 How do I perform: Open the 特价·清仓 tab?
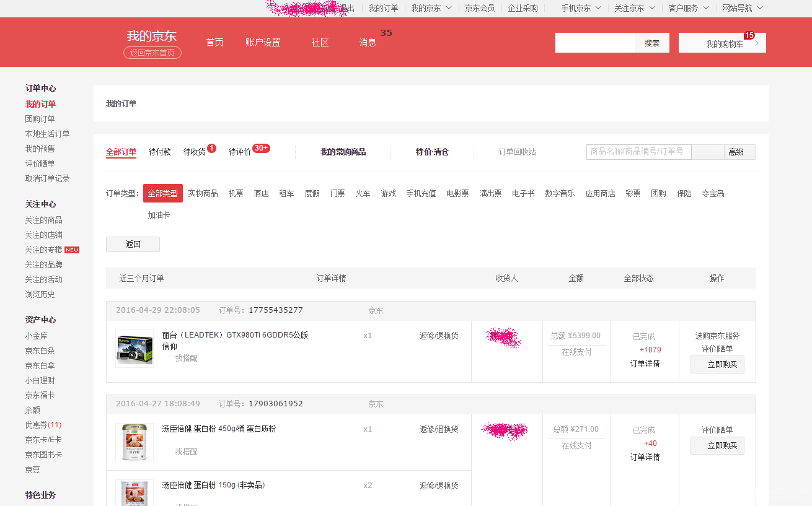[432, 152]
